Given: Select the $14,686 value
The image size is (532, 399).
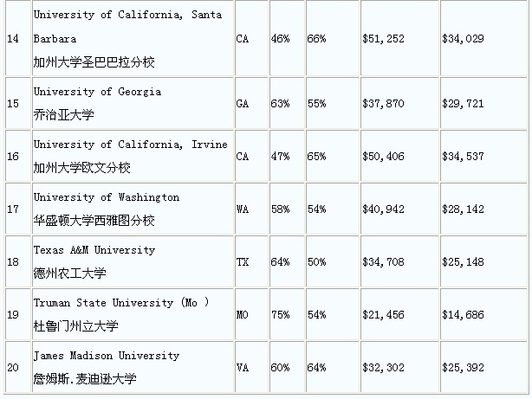Looking at the screenshot, I should (x=464, y=313).
